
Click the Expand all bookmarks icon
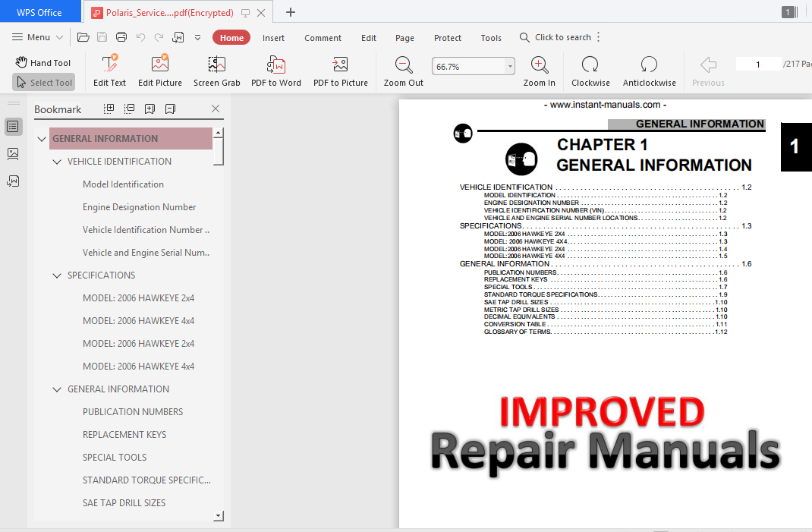[109, 109]
